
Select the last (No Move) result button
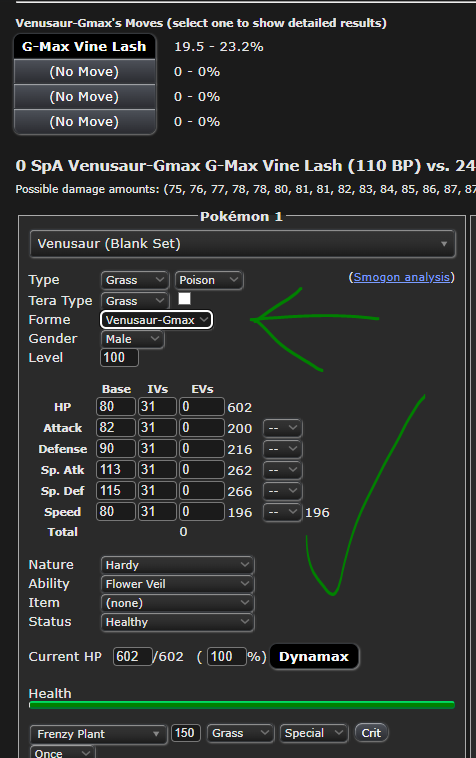coord(84,122)
